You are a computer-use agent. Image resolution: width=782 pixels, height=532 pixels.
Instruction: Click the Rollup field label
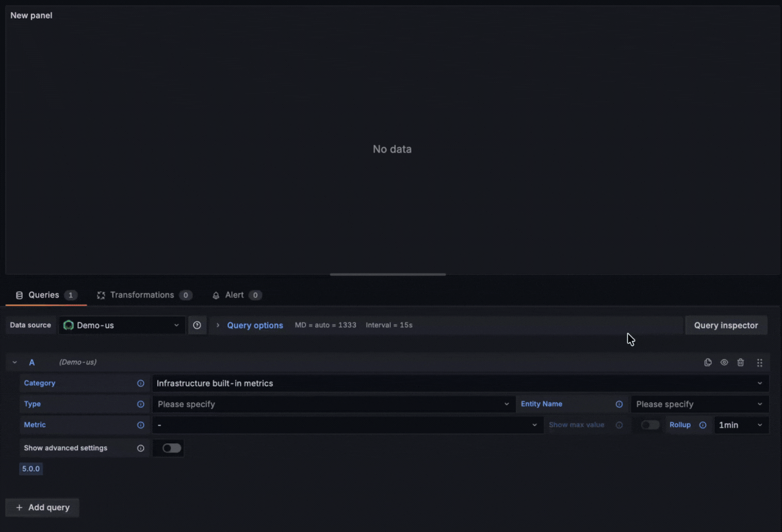tap(680, 425)
